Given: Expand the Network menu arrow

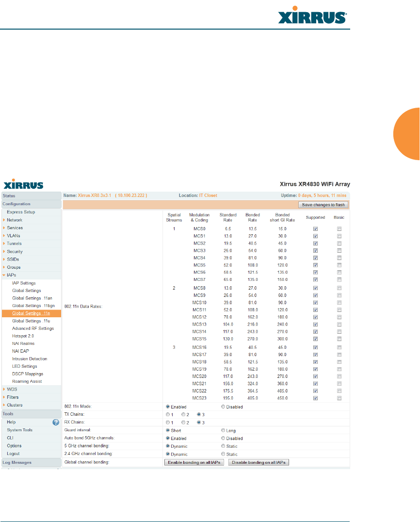Looking at the screenshot, I should coord(4,220).
